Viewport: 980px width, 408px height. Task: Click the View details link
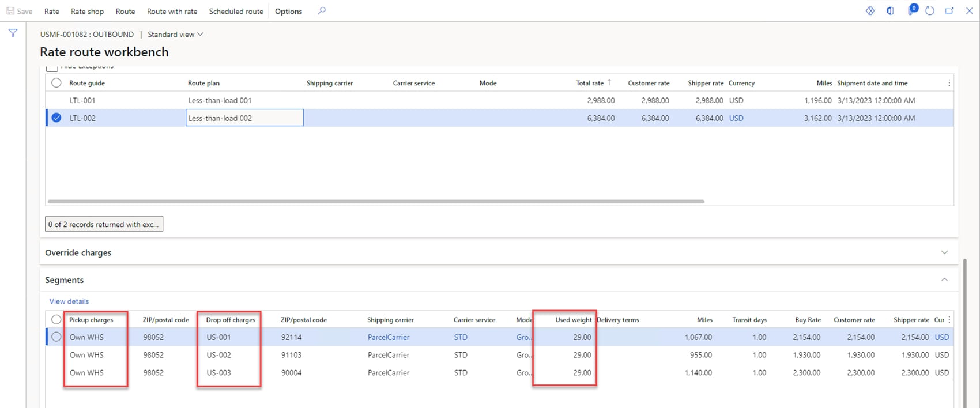pyautogui.click(x=69, y=301)
